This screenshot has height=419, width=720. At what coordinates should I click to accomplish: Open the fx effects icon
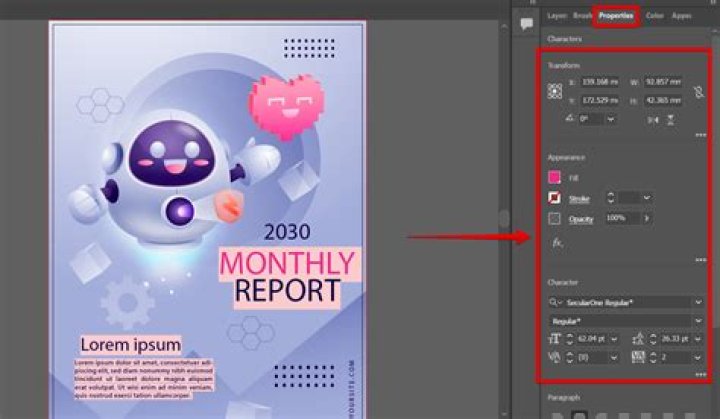coord(557,242)
